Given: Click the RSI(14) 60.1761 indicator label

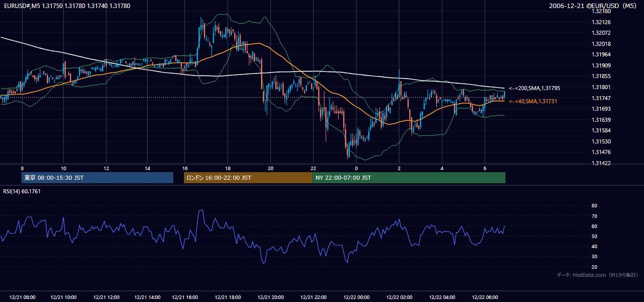Looking at the screenshot, I should pyautogui.click(x=22, y=191).
